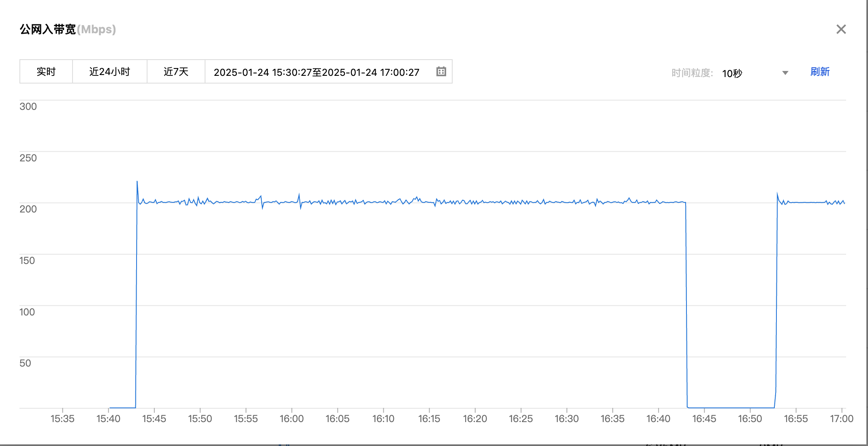
Task: Click the 16:35 x-axis label
Action: click(612, 419)
